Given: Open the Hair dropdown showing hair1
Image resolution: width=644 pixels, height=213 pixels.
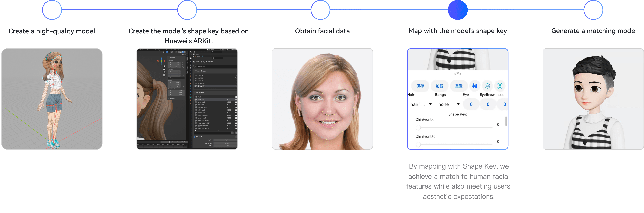Looking at the screenshot, I should point(421,104).
